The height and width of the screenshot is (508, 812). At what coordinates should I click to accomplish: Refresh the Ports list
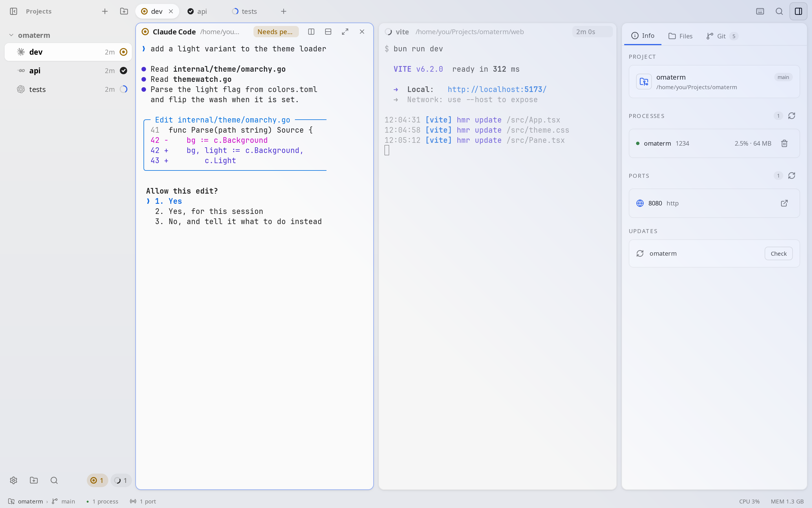click(791, 176)
